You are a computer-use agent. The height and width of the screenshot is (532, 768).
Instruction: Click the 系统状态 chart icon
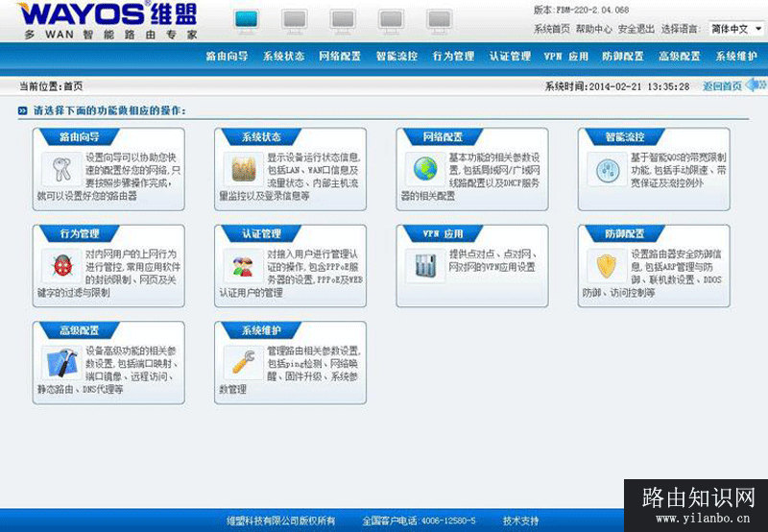point(240,169)
